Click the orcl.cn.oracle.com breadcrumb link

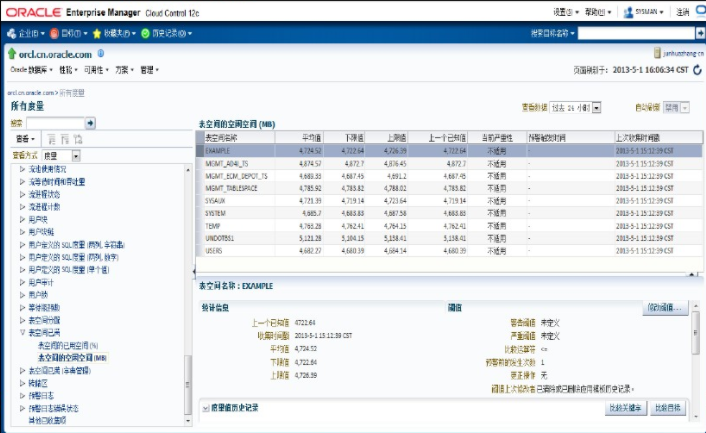click(31, 93)
